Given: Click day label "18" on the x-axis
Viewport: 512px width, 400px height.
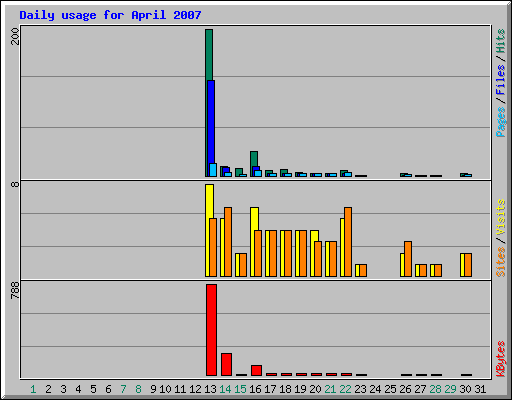Looking at the screenshot, I should 285,389.
